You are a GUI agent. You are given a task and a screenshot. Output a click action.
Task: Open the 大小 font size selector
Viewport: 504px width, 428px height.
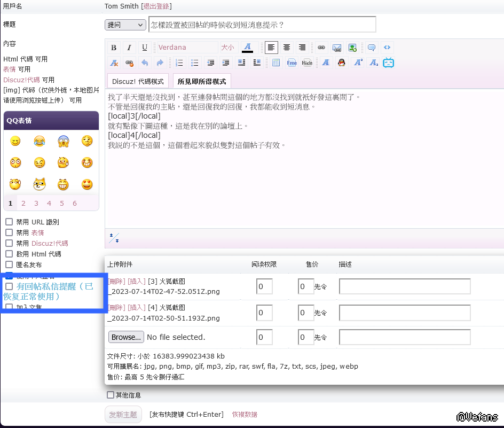pos(228,48)
